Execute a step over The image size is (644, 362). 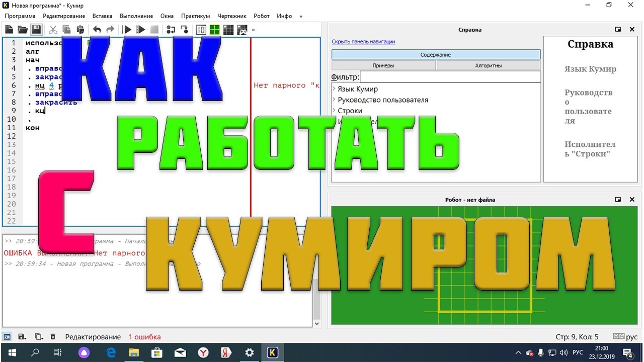[171, 30]
